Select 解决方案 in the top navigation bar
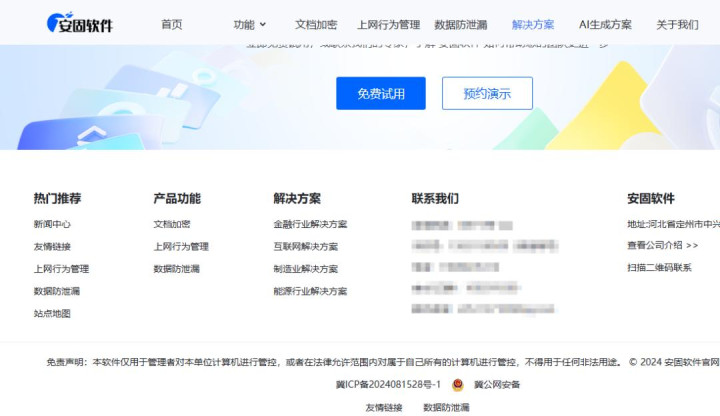Image resolution: width=720 pixels, height=416 pixels. click(532, 24)
